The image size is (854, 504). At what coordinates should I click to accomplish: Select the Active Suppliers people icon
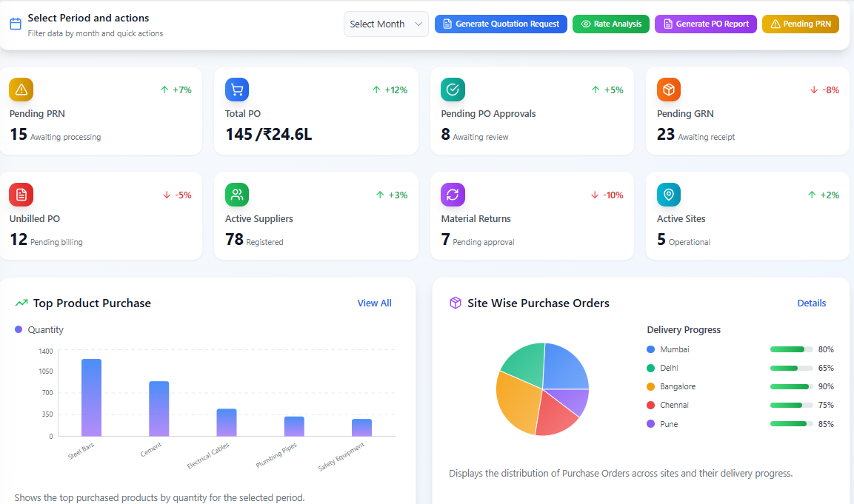tap(236, 194)
